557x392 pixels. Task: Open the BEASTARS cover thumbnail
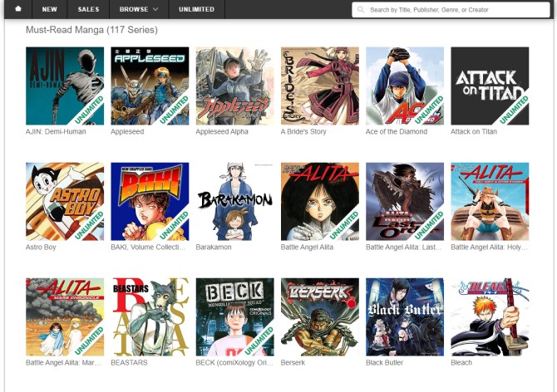(150, 317)
